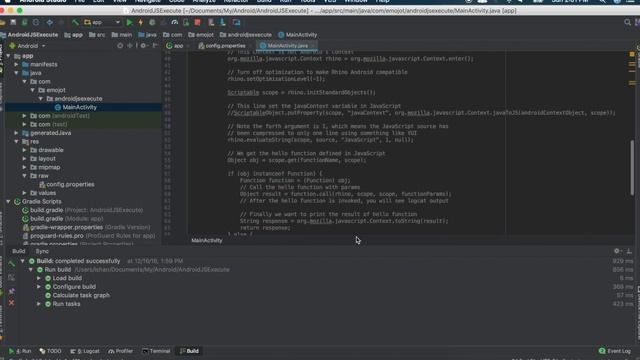Expand the Configure build step

click(x=39, y=287)
